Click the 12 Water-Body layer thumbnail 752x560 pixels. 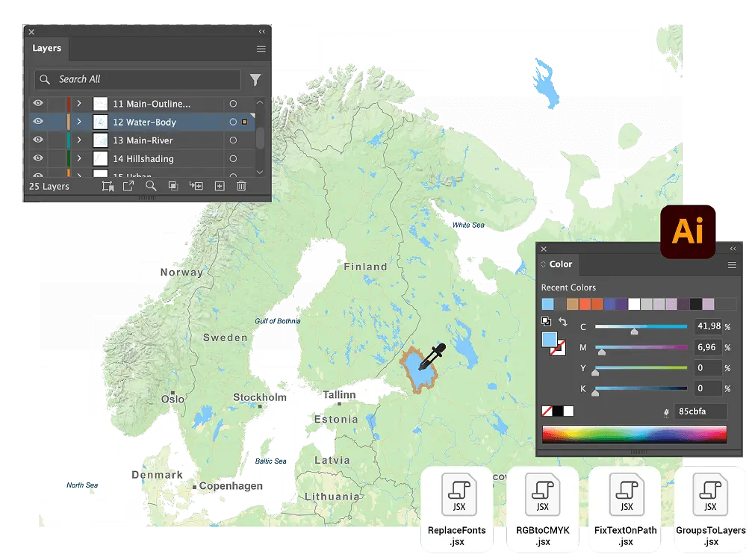100,122
